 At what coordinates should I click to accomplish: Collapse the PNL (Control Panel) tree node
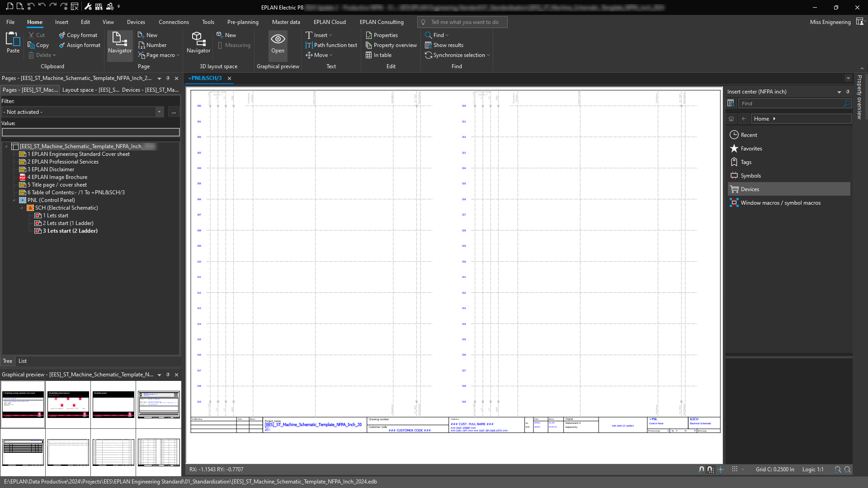(x=14, y=200)
